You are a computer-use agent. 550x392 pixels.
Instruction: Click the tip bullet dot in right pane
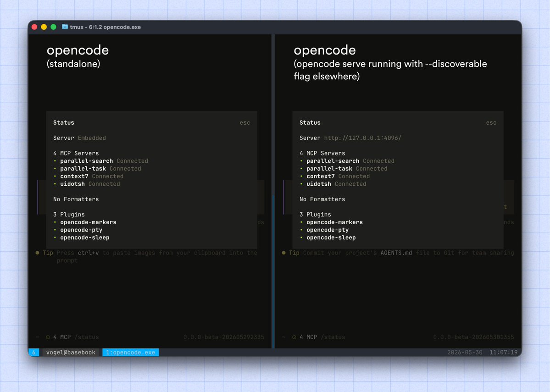click(284, 253)
